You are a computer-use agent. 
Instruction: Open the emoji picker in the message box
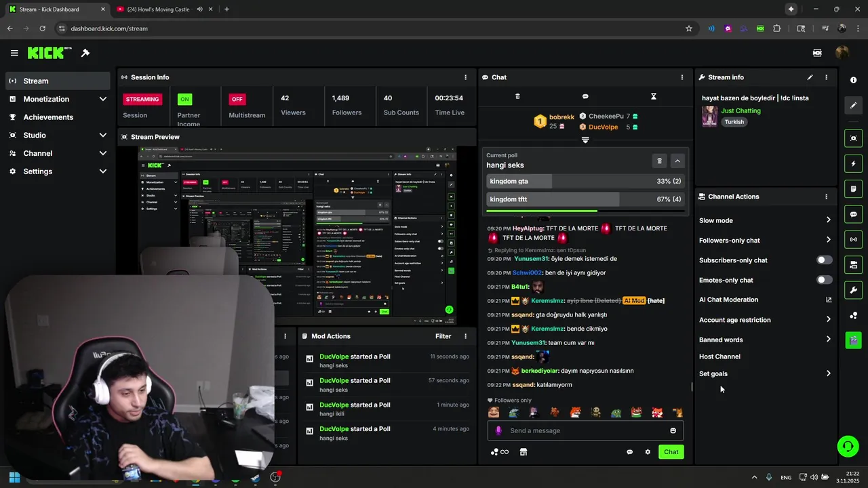point(673,430)
